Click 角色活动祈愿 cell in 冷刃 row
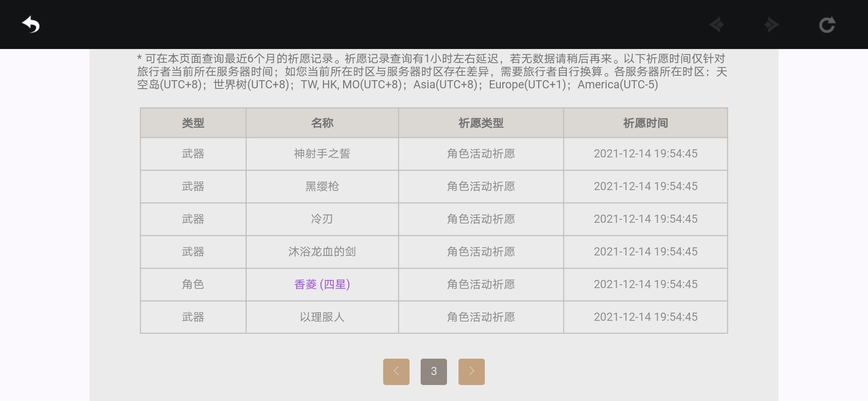Screen dimensions: 868x401 481,219
